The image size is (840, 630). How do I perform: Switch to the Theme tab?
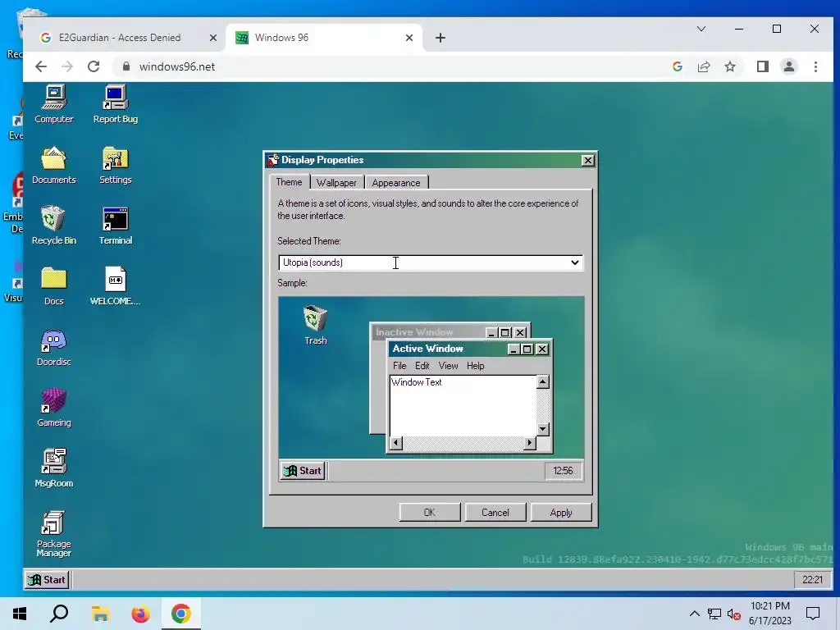(x=289, y=182)
